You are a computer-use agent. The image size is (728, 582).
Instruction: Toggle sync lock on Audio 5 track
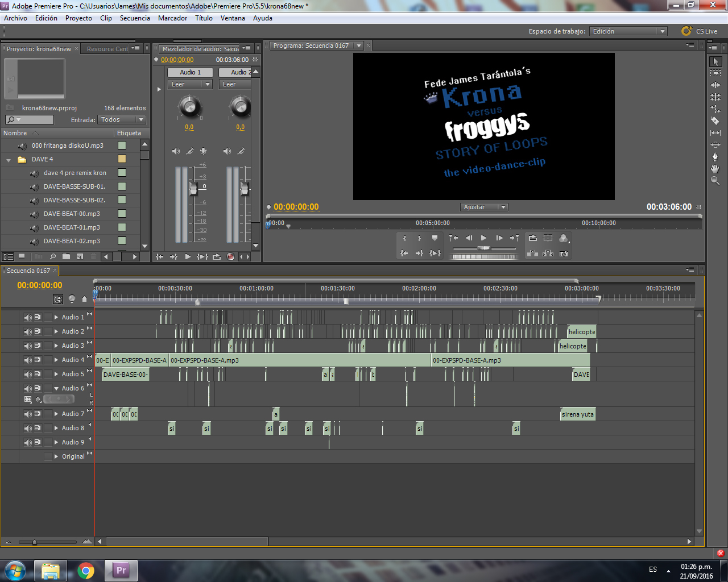point(38,374)
